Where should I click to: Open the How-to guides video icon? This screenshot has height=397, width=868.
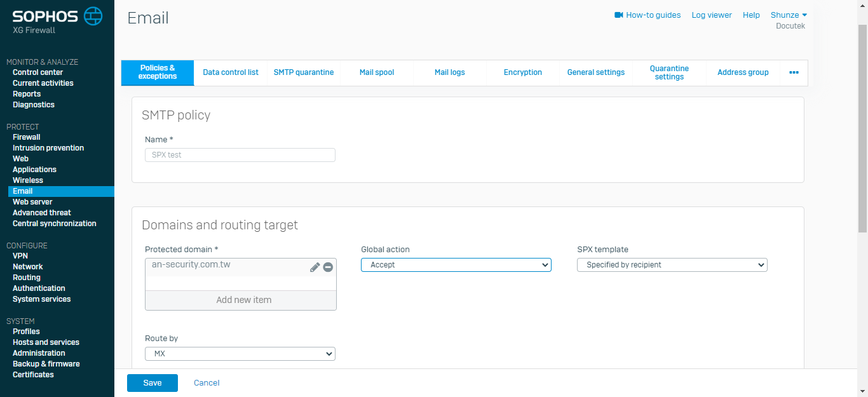click(x=619, y=15)
